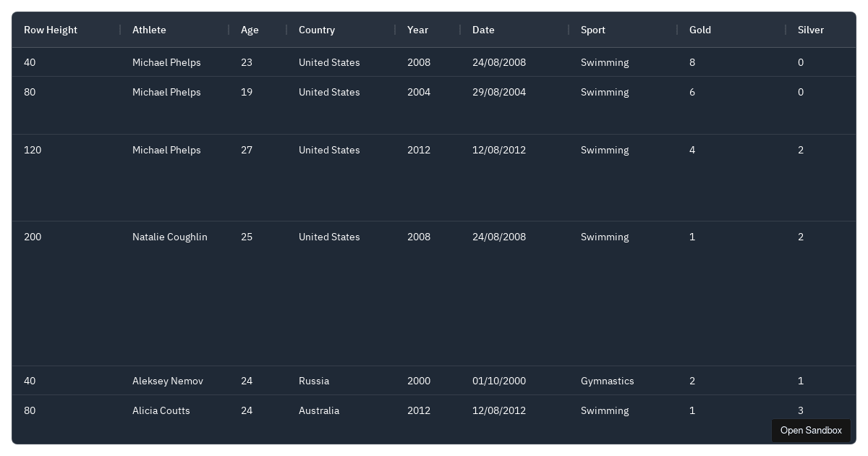
Task: Sort by the Date column header
Action: click(x=483, y=30)
